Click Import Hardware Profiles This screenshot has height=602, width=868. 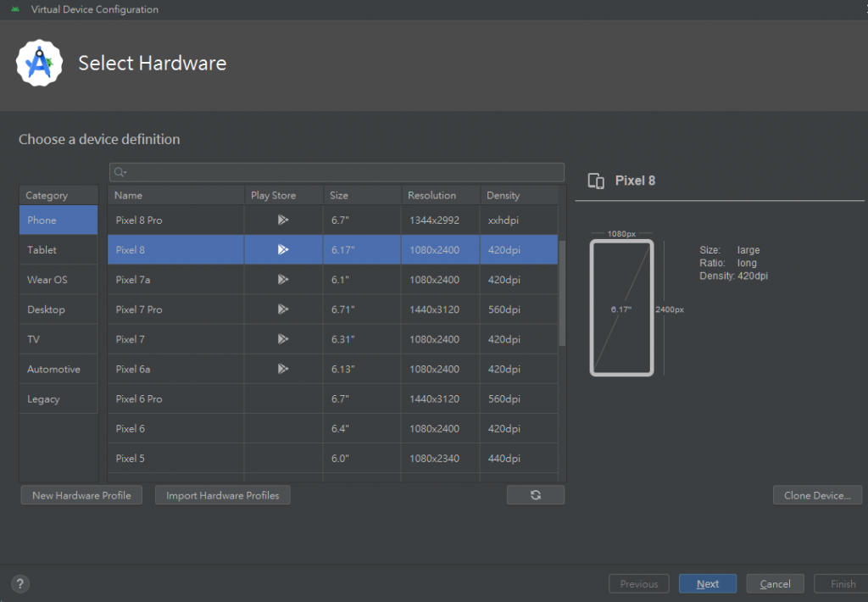pyautogui.click(x=223, y=495)
